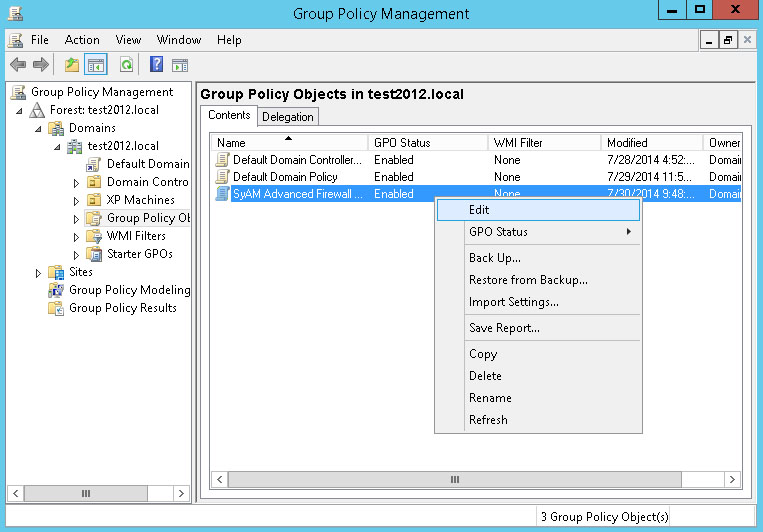
Task: Click the Back arrow toolbar icon
Action: [x=17, y=65]
